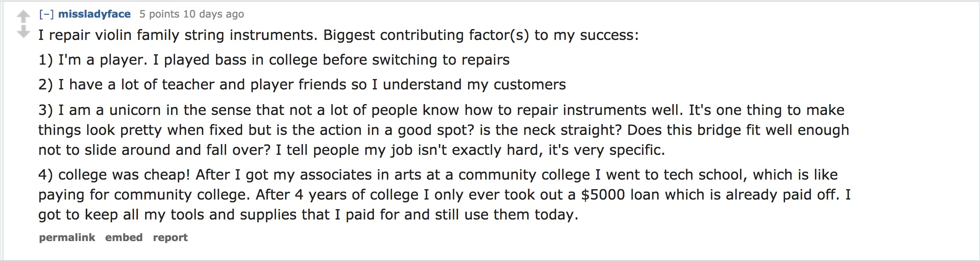The image size is (980, 261).
Task: Report this comment
Action: (x=170, y=237)
